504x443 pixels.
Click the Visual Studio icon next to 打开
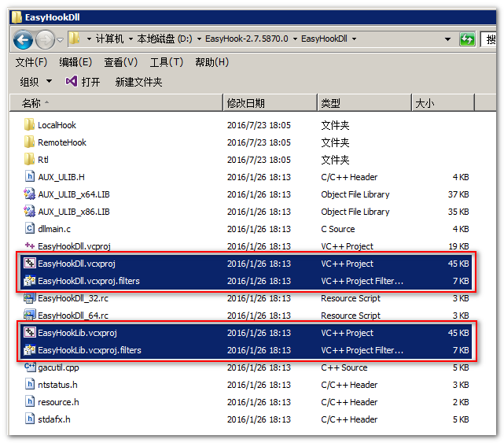(x=72, y=81)
